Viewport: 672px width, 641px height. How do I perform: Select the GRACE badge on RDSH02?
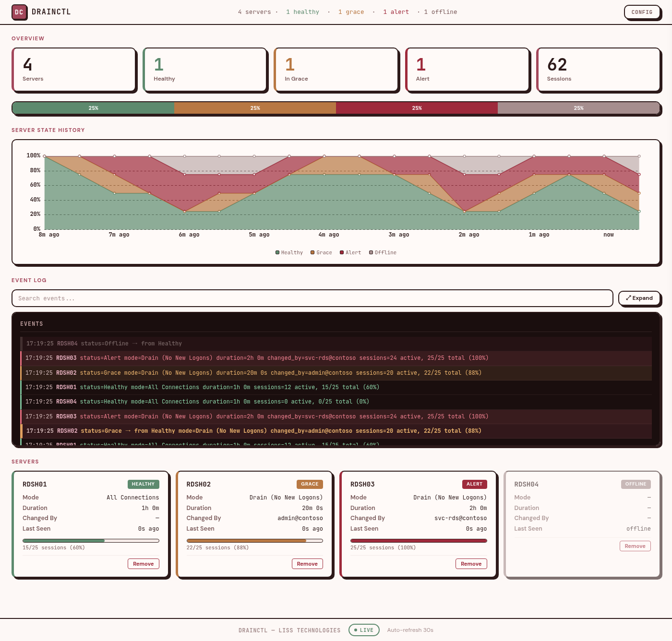[310, 484]
